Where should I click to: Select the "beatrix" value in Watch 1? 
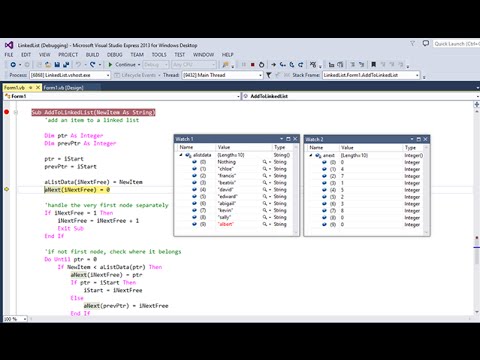click(x=227, y=183)
